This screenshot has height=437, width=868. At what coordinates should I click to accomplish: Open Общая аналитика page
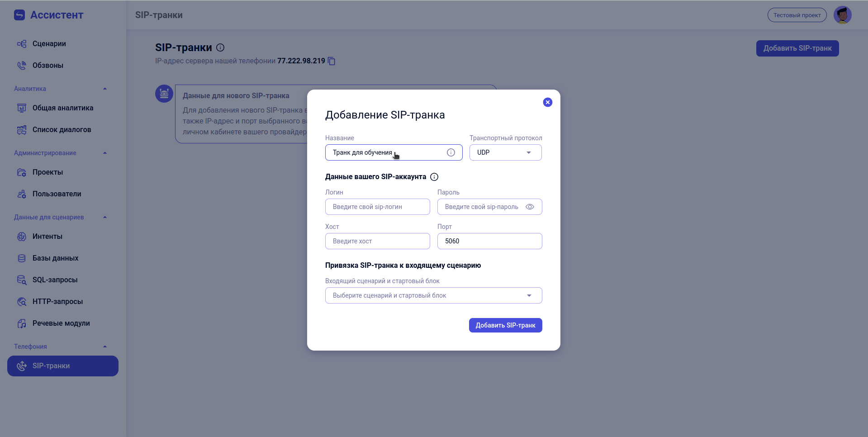63,108
